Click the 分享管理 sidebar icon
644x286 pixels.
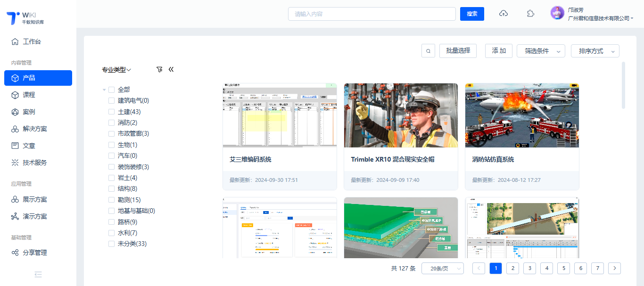(15, 253)
